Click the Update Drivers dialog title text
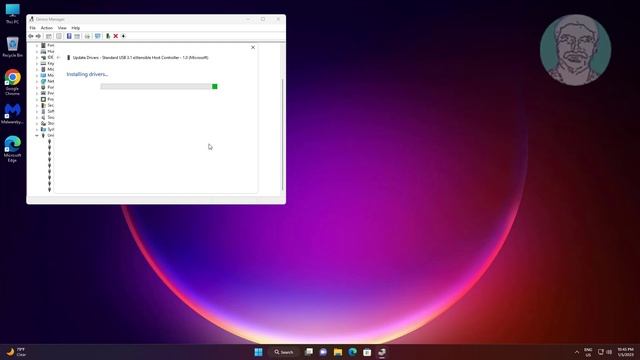The height and width of the screenshot is (360, 640). pyautogui.click(x=140, y=58)
